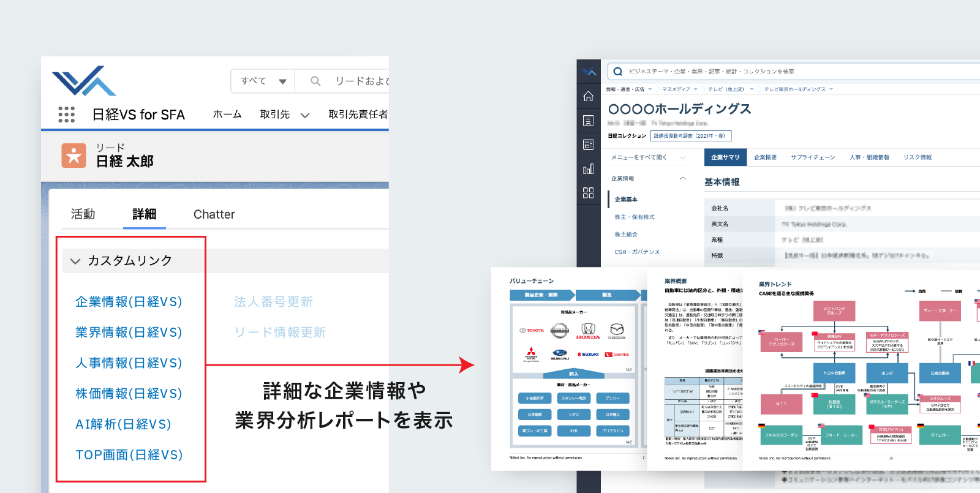Open the app launcher grid icon
Screen dimensions: 980x493
coord(66,115)
